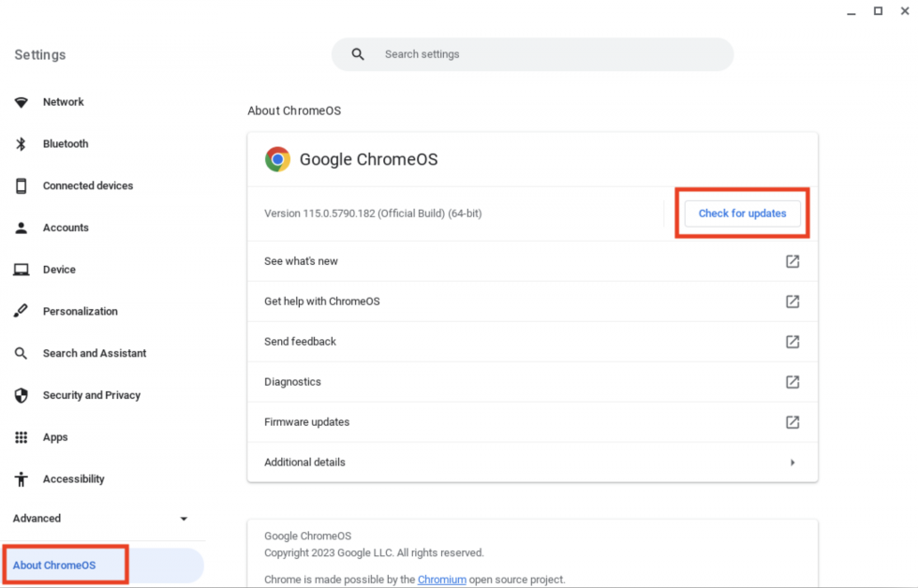Click the Accessibility icon in the sidebar

(x=21, y=478)
